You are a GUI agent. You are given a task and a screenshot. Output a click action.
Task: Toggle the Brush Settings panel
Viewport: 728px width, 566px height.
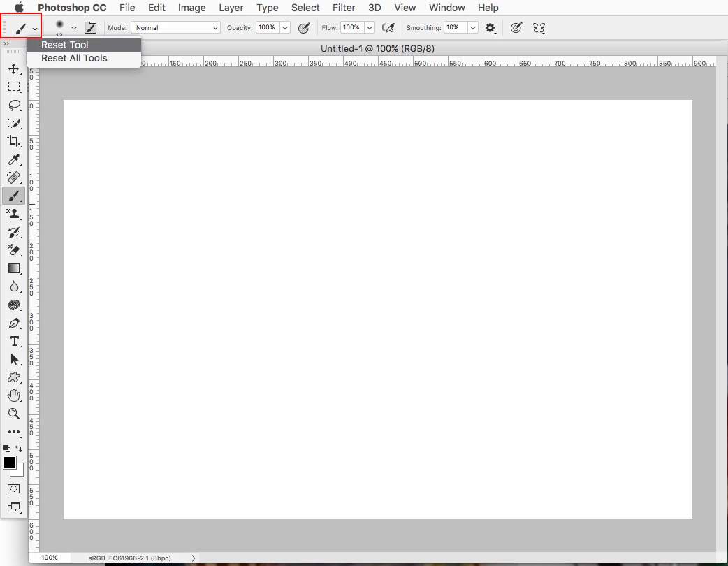click(x=91, y=28)
